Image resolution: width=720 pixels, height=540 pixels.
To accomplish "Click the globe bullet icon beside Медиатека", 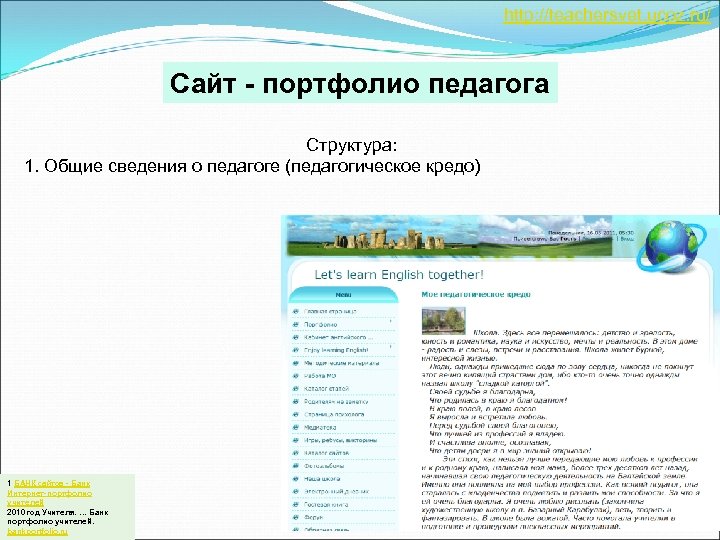I will pos(296,427).
